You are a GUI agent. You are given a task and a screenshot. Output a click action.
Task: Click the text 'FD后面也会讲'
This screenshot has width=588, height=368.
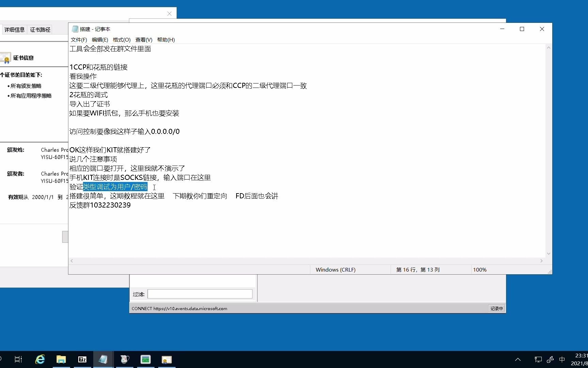[257, 196]
